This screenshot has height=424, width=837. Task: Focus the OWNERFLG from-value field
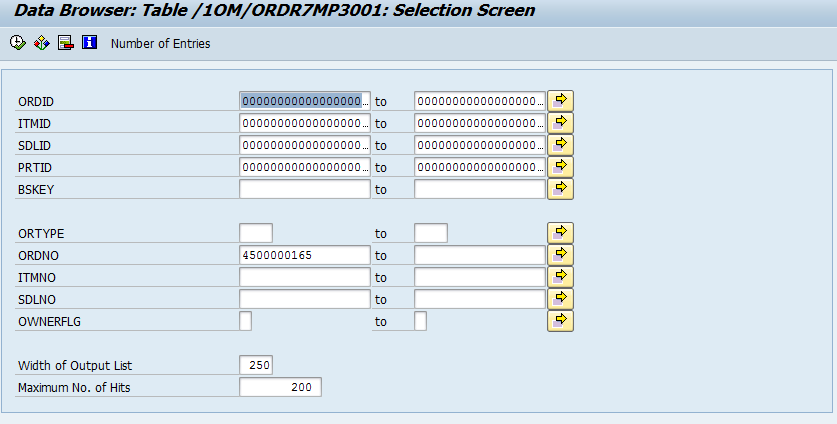pos(246,321)
